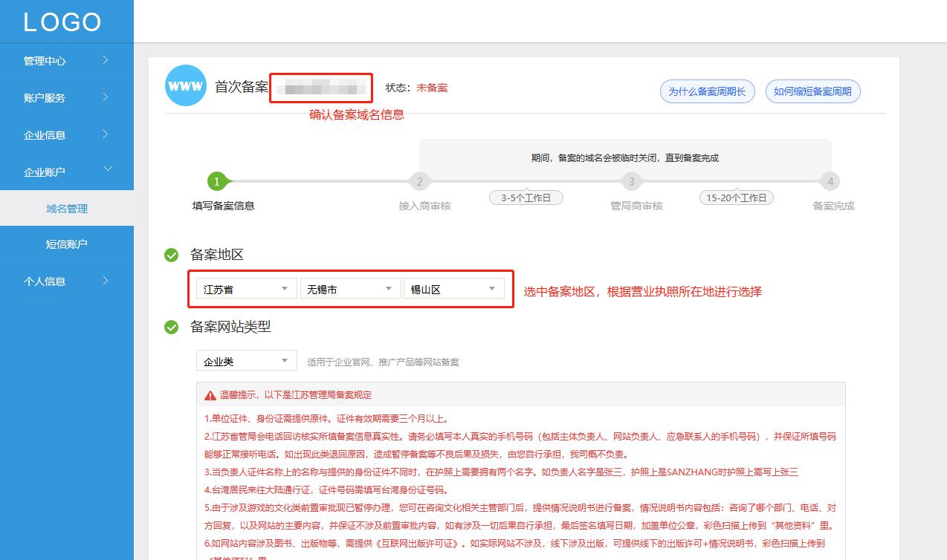The width and height of the screenshot is (947, 560).
Task: Click the 为什么备案周期长 button
Action: pos(706,91)
